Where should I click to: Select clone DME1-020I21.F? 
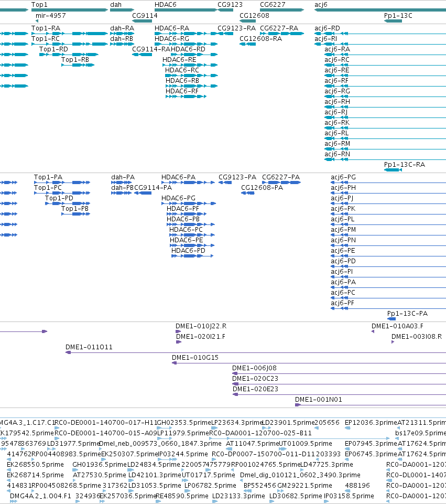(179, 342)
